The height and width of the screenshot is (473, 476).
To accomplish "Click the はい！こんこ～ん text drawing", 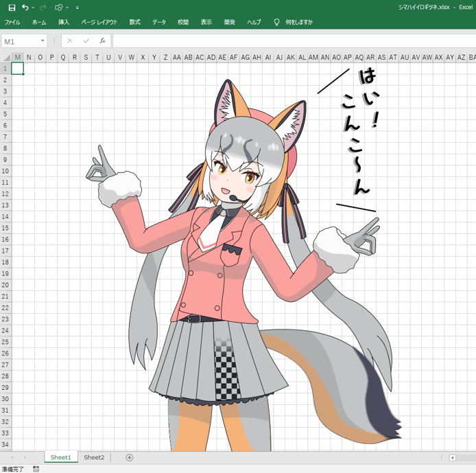I will 360,132.
